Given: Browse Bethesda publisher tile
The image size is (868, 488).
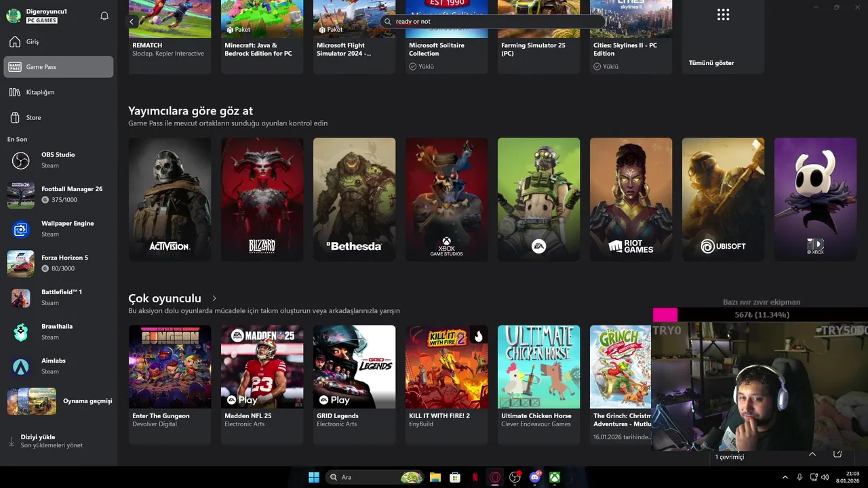Looking at the screenshot, I should click(354, 199).
